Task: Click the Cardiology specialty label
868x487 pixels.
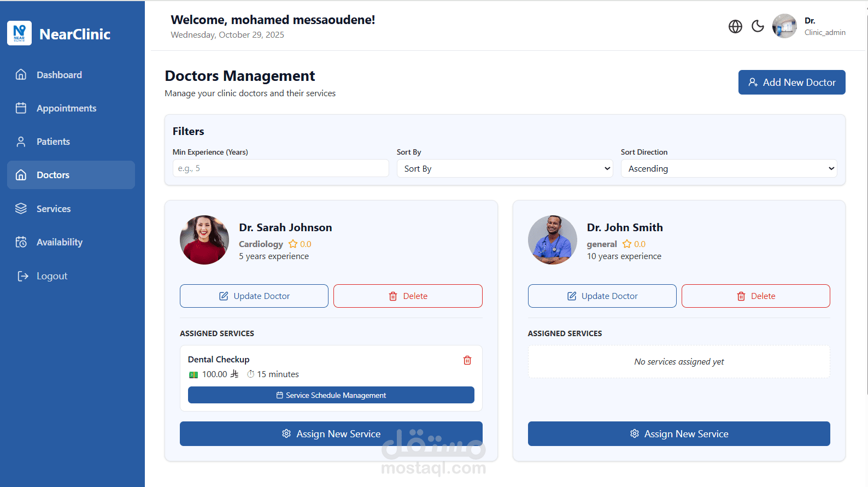Action: [261, 244]
